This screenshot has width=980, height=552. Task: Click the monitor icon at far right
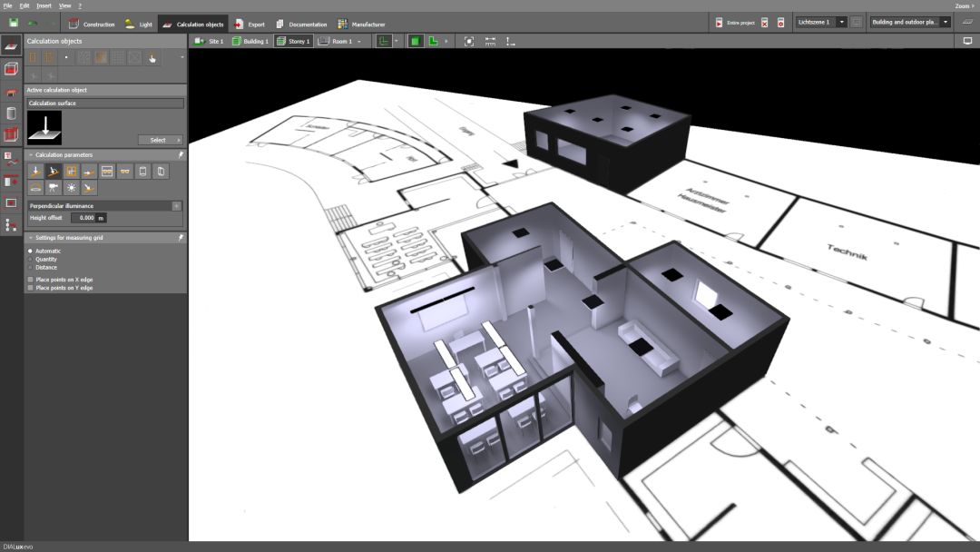point(967,41)
